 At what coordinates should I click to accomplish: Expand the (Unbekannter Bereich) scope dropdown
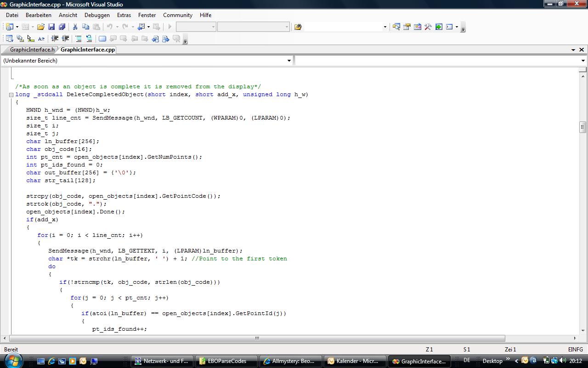289,61
